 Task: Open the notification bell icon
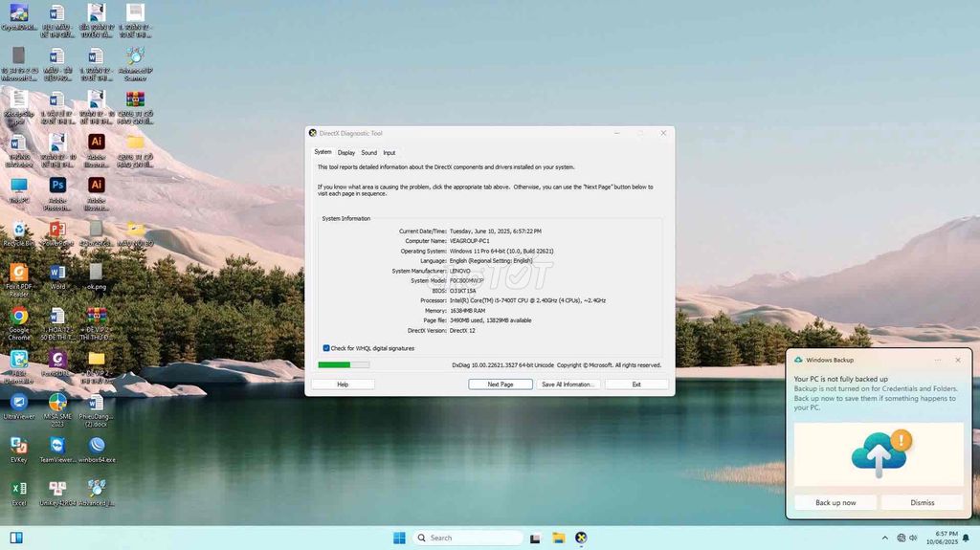point(966,538)
